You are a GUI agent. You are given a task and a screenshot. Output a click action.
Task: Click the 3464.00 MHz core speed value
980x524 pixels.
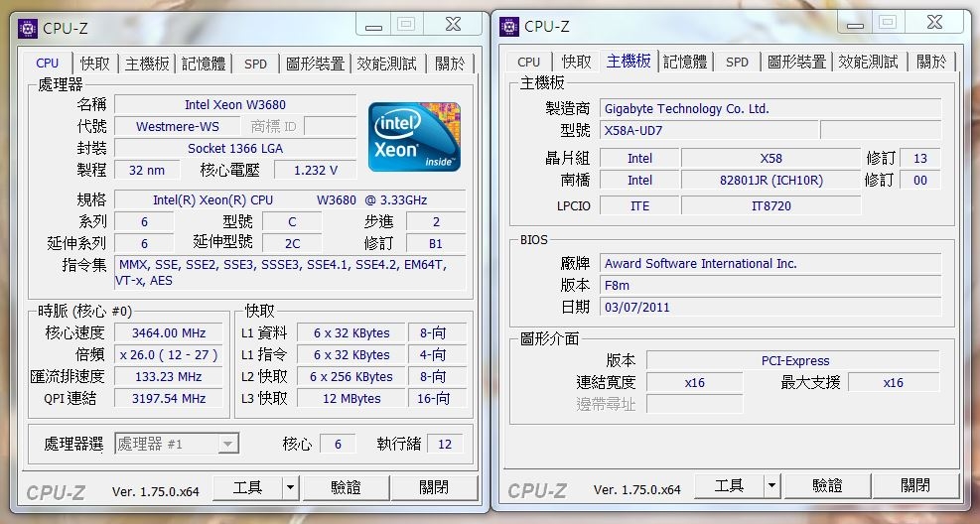(169, 333)
